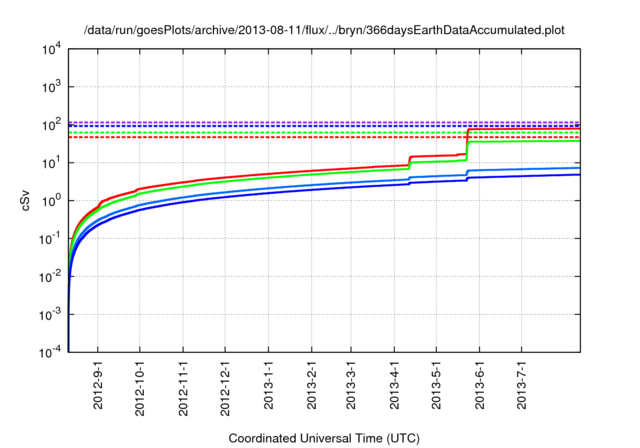Click the 10^1 y-axis tick label
Viewport: 640px width, 448px height.
click(52, 162)
